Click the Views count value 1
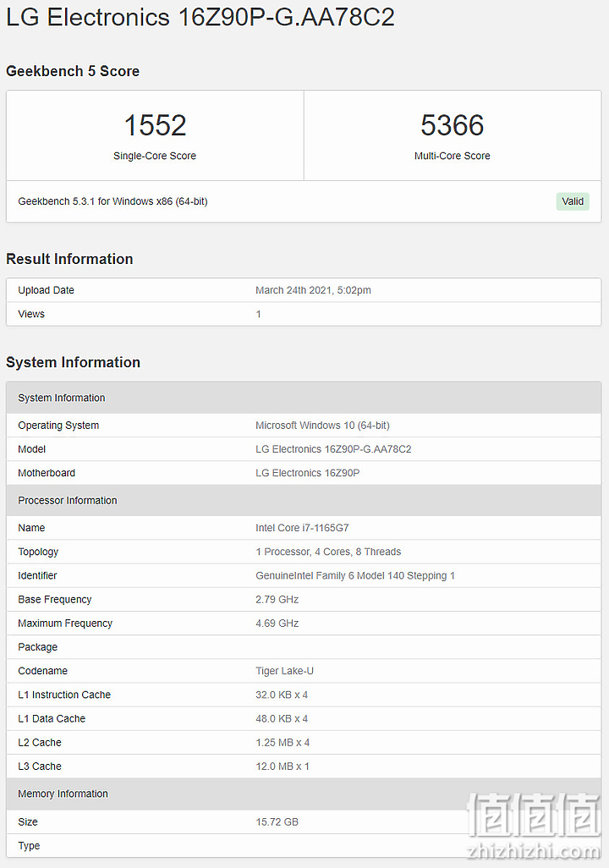This screenshot has height=868, width=609. pos(258,314)
